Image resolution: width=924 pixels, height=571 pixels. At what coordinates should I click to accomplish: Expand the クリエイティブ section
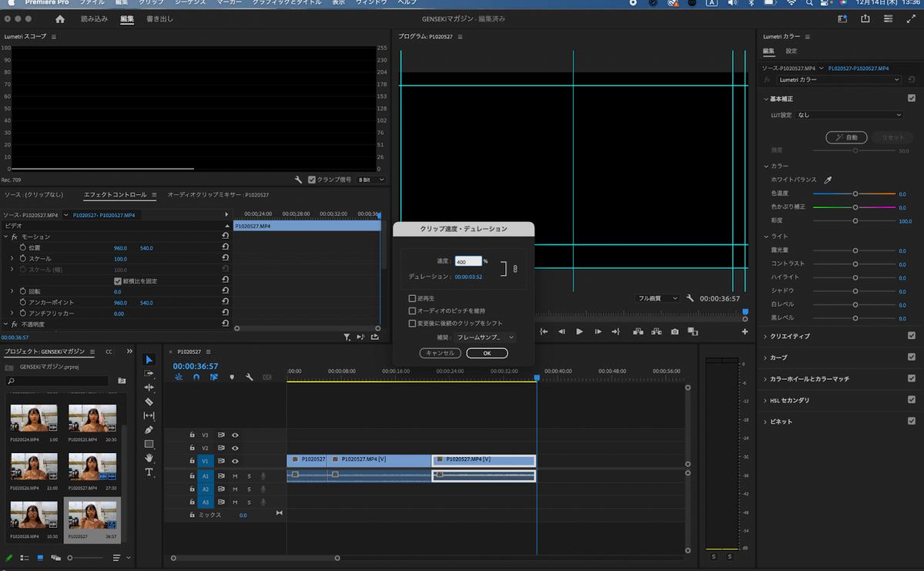[765, 336]
